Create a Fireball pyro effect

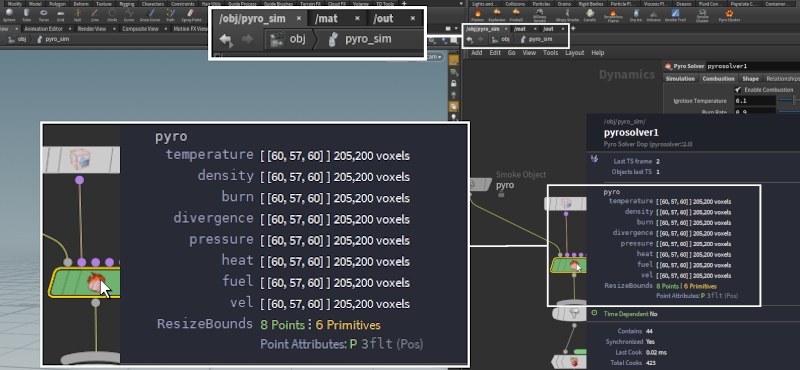516,15
